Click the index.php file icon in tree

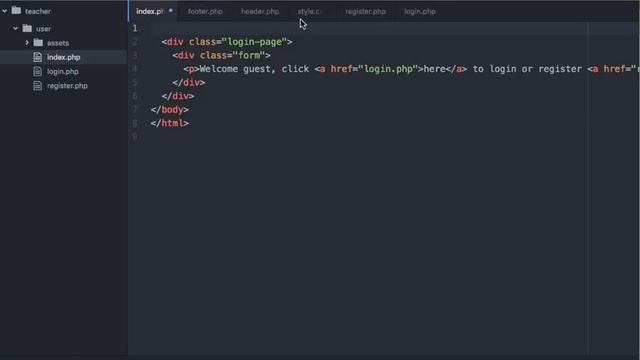pyautogui.click(x=38, y=57)
